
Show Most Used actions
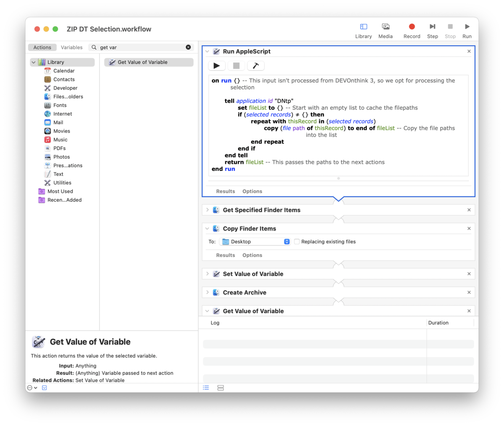pyautogui.click(x=60, y=192)
